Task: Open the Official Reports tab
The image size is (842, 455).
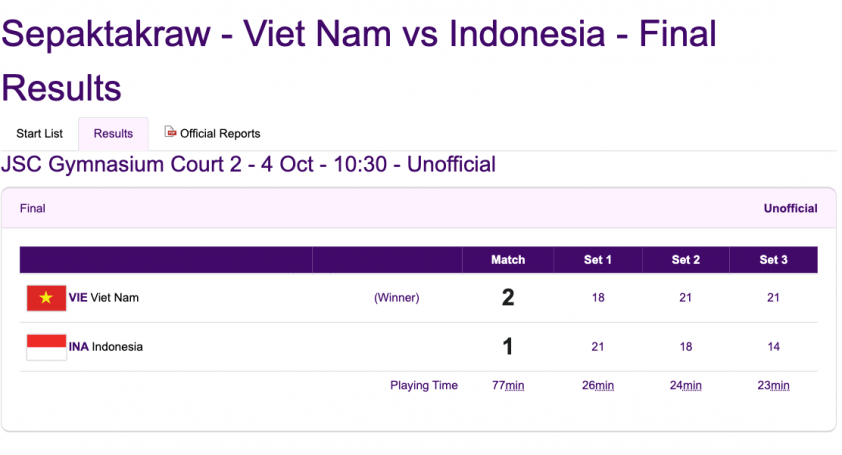Action: (213, 133)
